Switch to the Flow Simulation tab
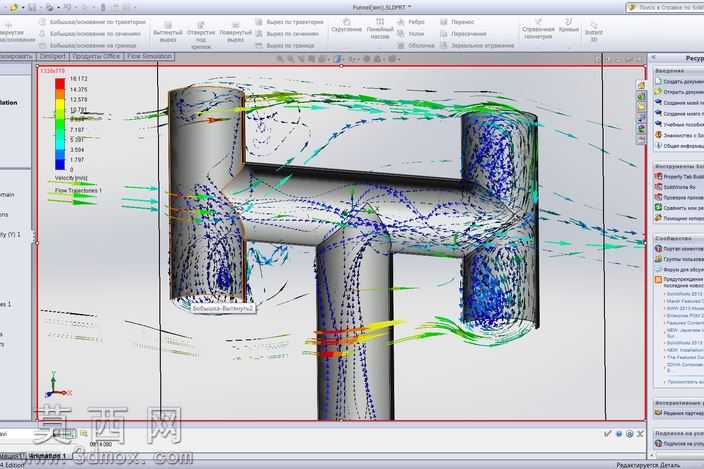The image size is (704, 469). [149, 57]
